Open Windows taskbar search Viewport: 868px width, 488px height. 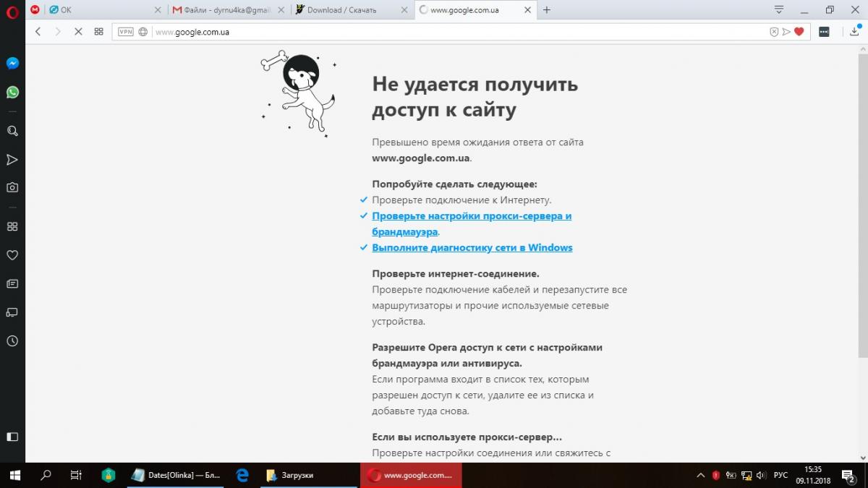46,475
